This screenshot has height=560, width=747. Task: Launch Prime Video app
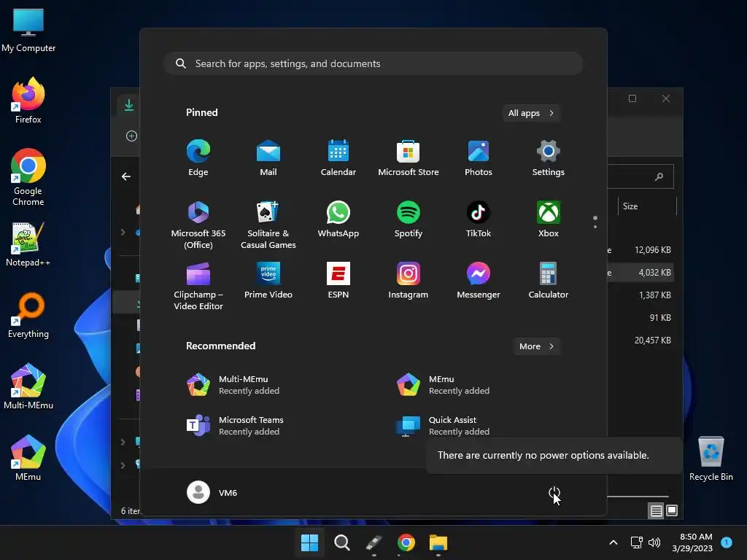(x=268, y=281)
